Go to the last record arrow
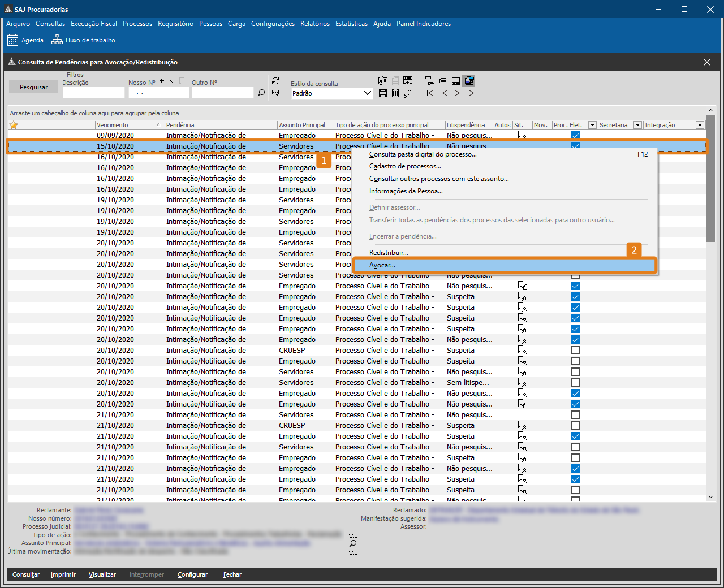 [472, 93]
